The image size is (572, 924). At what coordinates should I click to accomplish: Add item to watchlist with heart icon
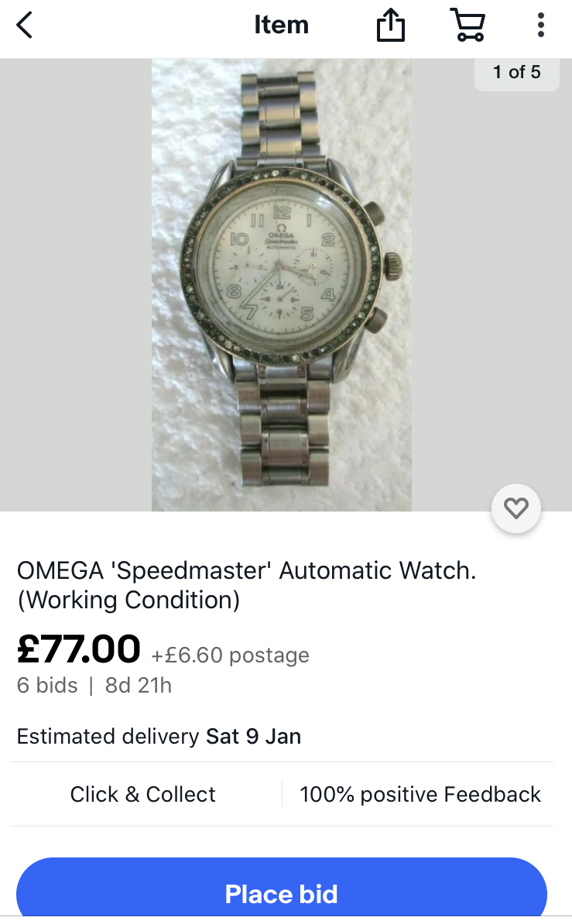pos(516,508)
